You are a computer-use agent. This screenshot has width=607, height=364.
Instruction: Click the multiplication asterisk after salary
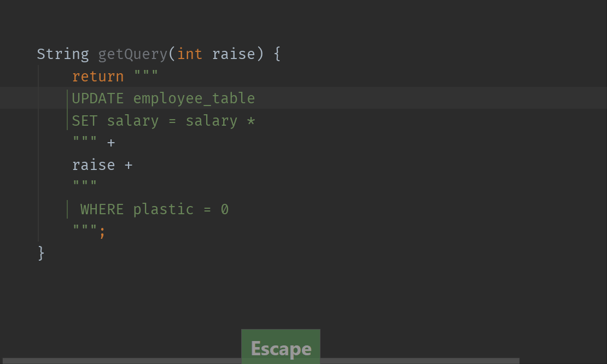pos(252,120)
